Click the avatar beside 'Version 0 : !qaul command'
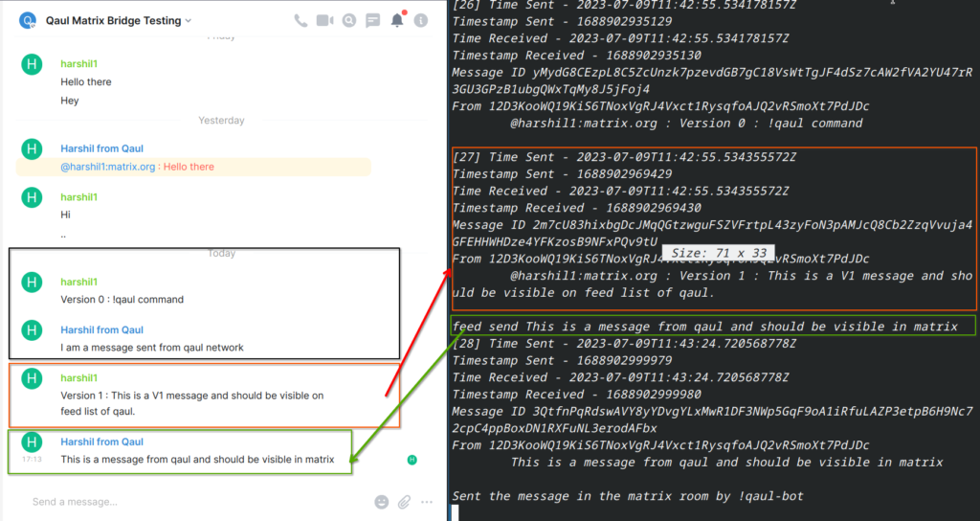 pos(32,283)
